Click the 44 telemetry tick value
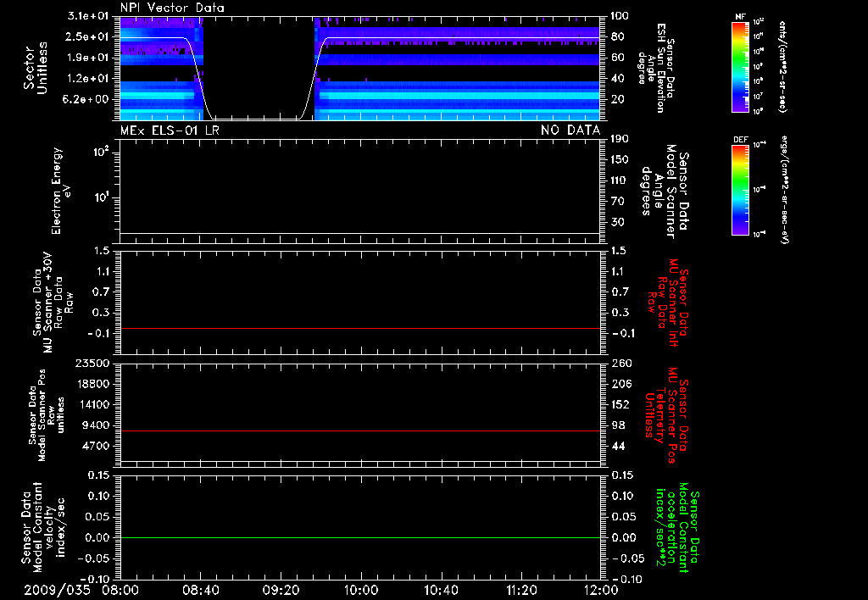Screen dimensions: 868x600 pos(618,446)
